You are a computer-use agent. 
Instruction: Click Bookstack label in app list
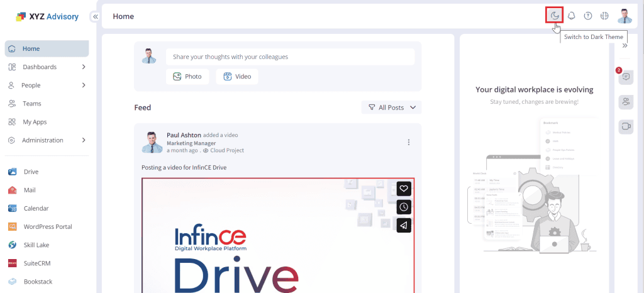coord(38,282)
